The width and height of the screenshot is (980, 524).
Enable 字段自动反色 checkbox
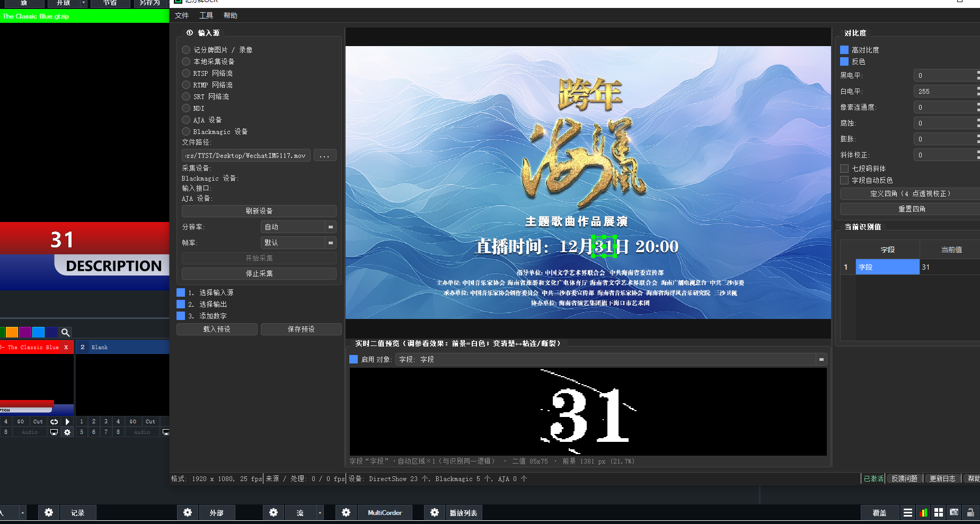point(844,180)
